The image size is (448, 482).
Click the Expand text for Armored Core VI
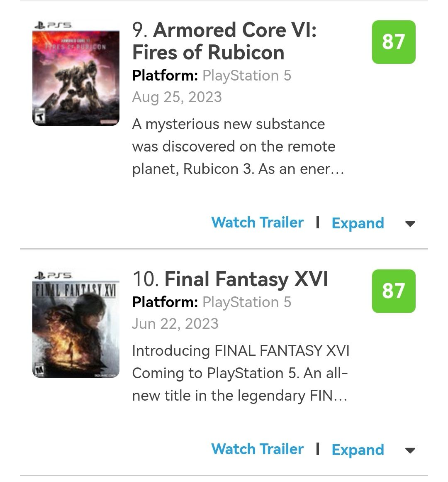(x=358, y=223)
